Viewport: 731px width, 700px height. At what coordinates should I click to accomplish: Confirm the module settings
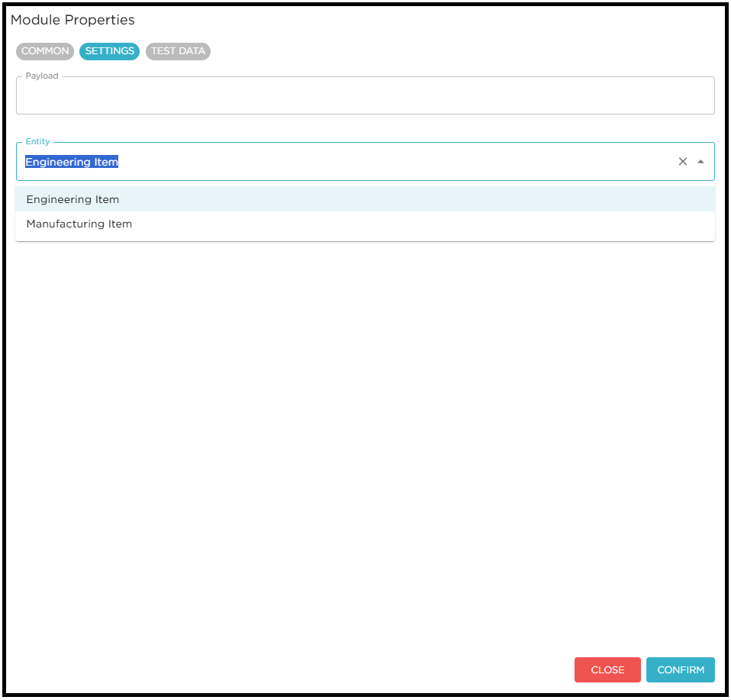pyautogui.click(x=680, y=669)
